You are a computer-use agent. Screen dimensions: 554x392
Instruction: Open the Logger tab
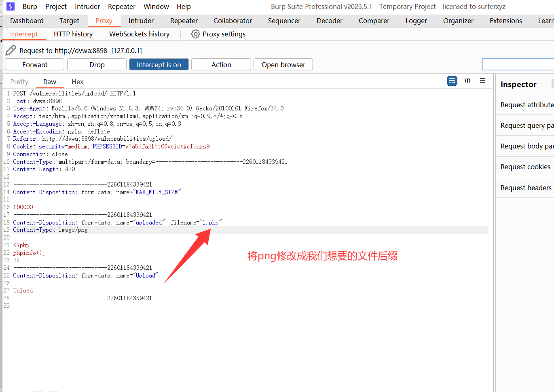[x=416, y=21]
